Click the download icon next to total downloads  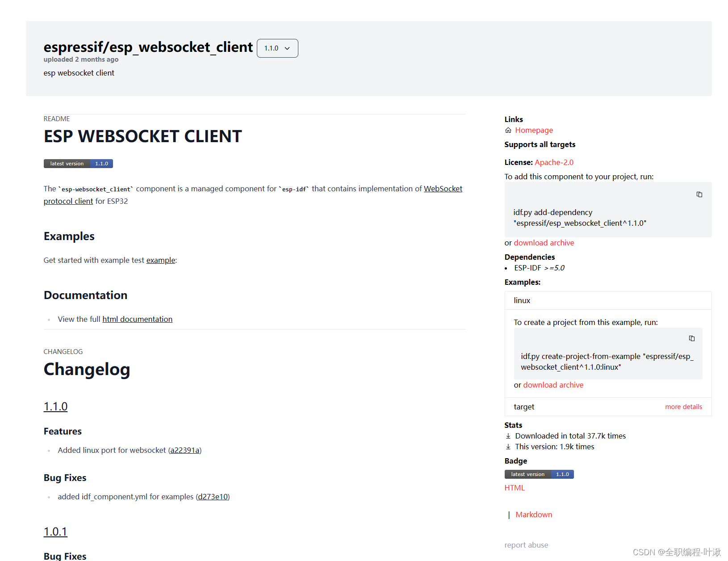coord(508,435)
